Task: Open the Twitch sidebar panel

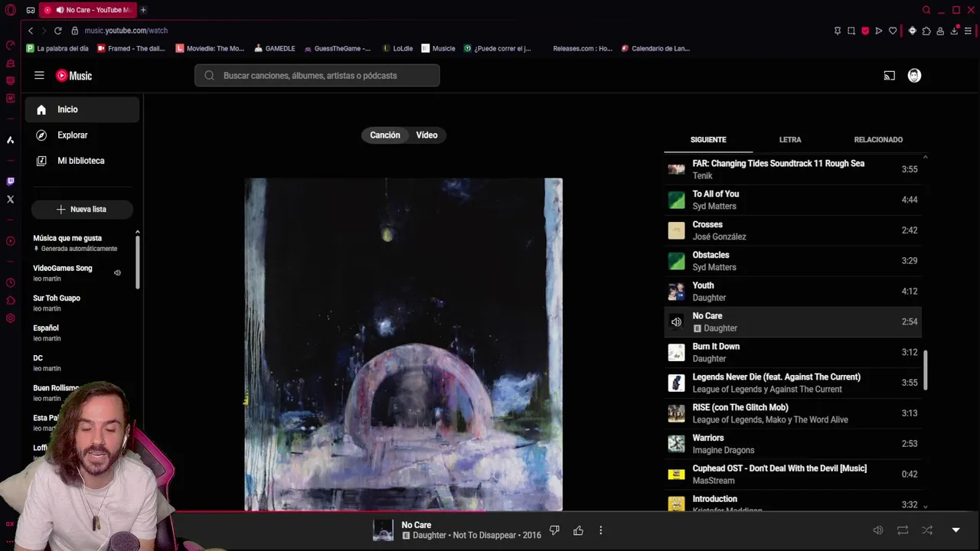Action: tap(10, 181)
